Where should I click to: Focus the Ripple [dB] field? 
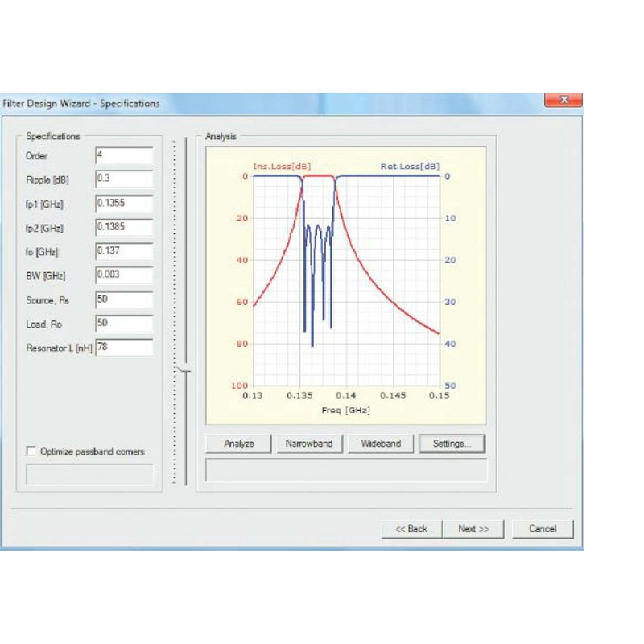tap(124, 179)
